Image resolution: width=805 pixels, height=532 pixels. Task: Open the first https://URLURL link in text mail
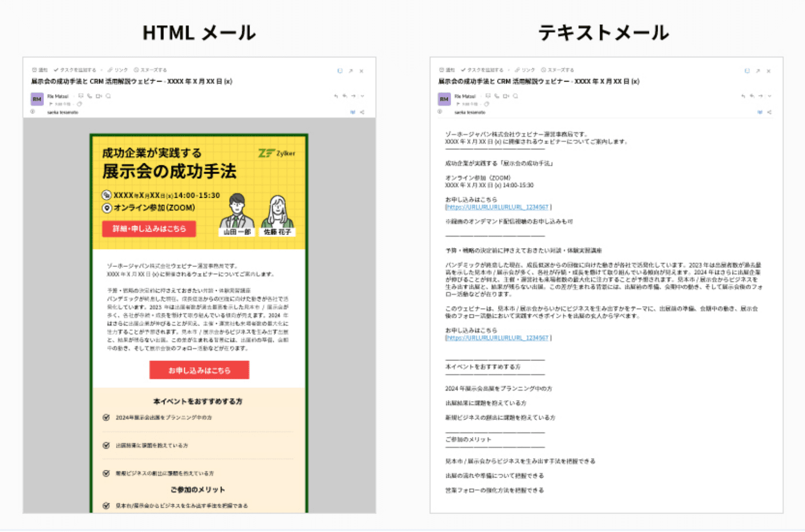497,207
